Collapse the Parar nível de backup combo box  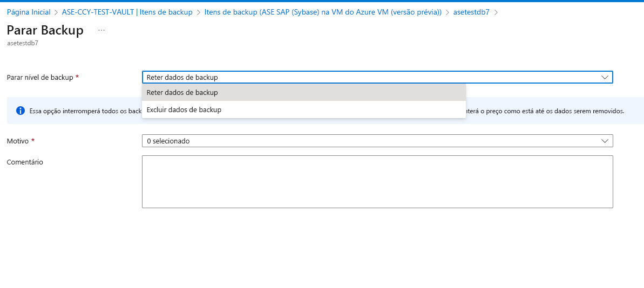coord(377,77)
